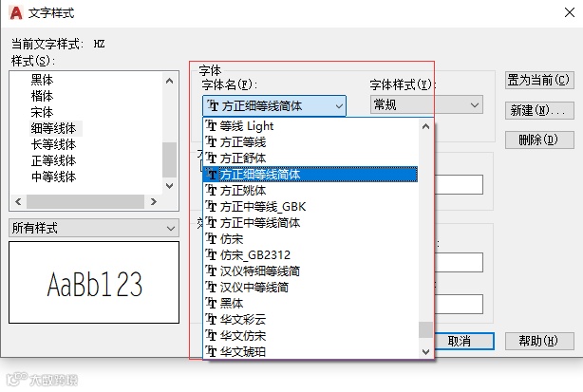
Task: Select 正等线体 style
Action: [54, 161]
